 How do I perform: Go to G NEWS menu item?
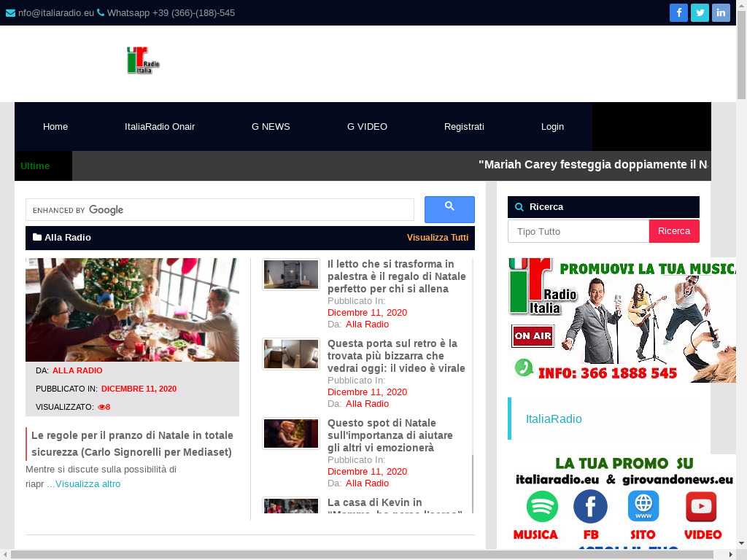pos(271,126)
